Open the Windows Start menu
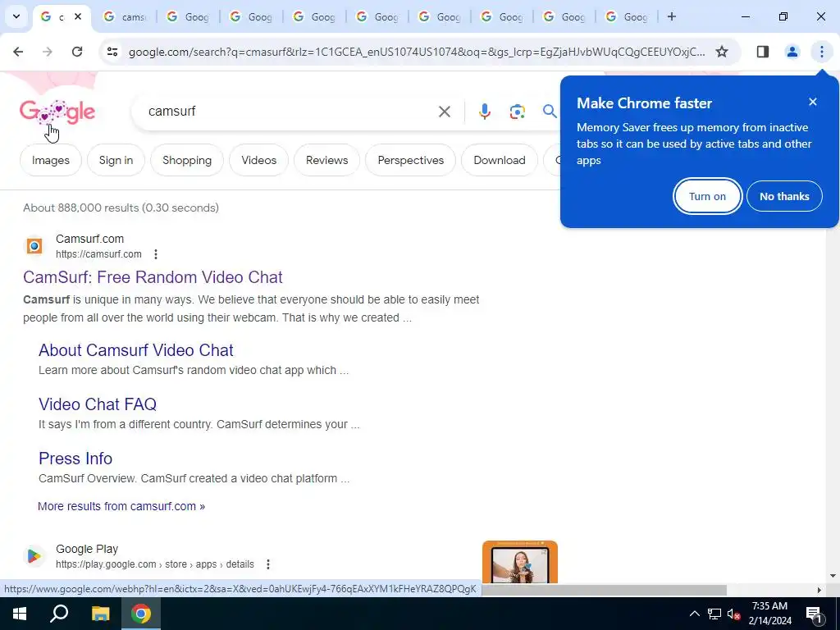Viewport: 840px width, 630px height. 20,614
